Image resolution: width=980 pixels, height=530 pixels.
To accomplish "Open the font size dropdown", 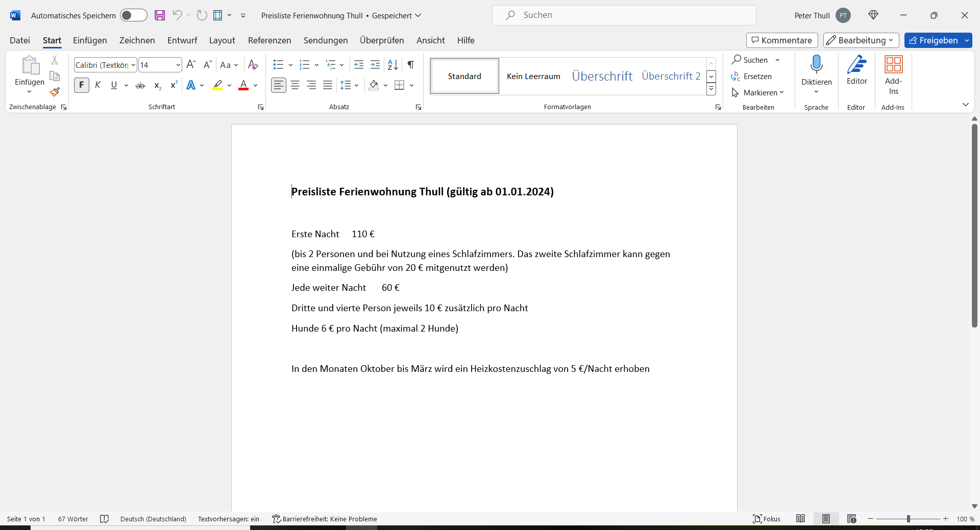I will coord(178,65).
